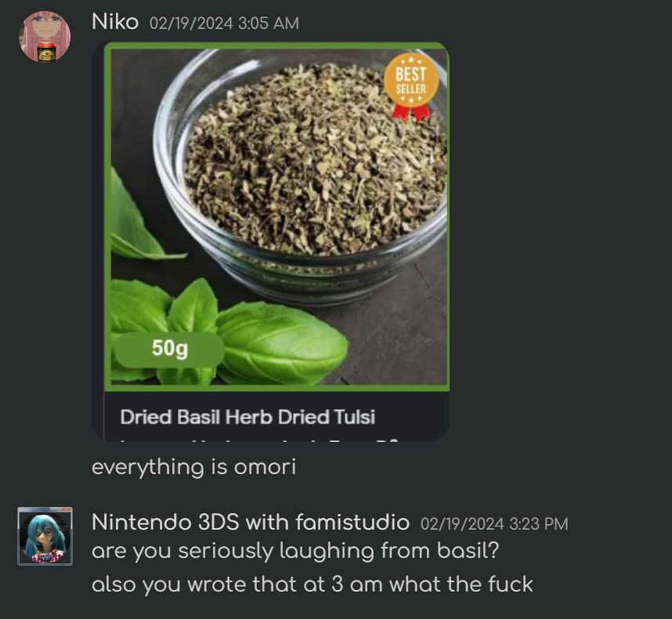Click the red ribbon below Best Seller badge
Screen dimensions: 672x619
[x=410, y=113]
